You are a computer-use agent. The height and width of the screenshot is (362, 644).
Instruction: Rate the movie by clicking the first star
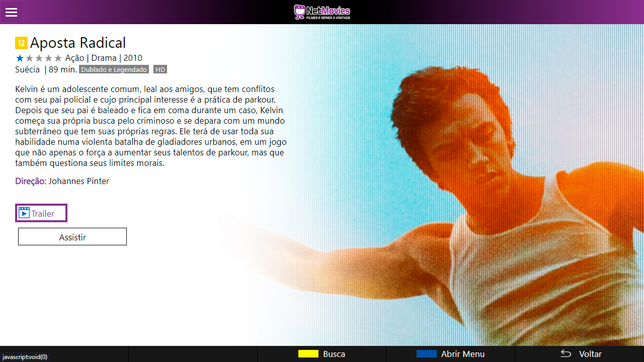19,58
